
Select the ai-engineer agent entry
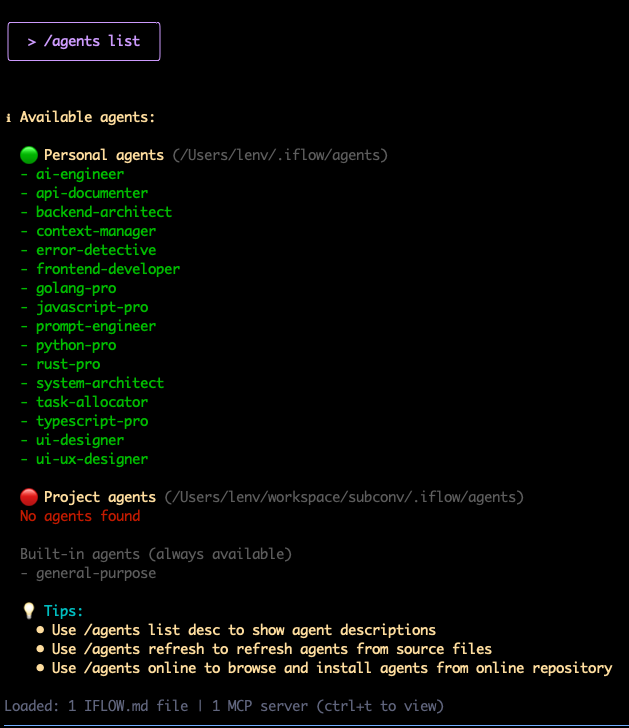point(80,174)
